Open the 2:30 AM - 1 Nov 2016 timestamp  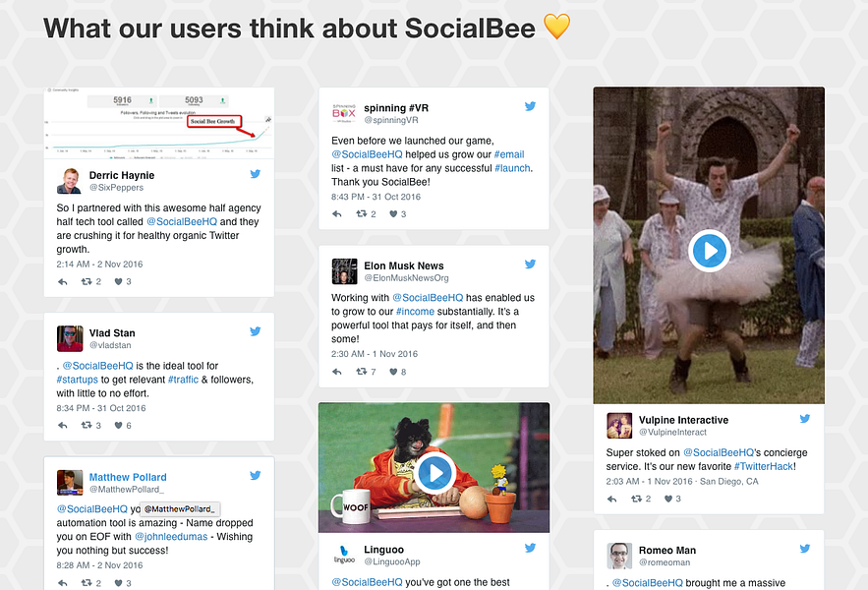click(x=375, y=354)
